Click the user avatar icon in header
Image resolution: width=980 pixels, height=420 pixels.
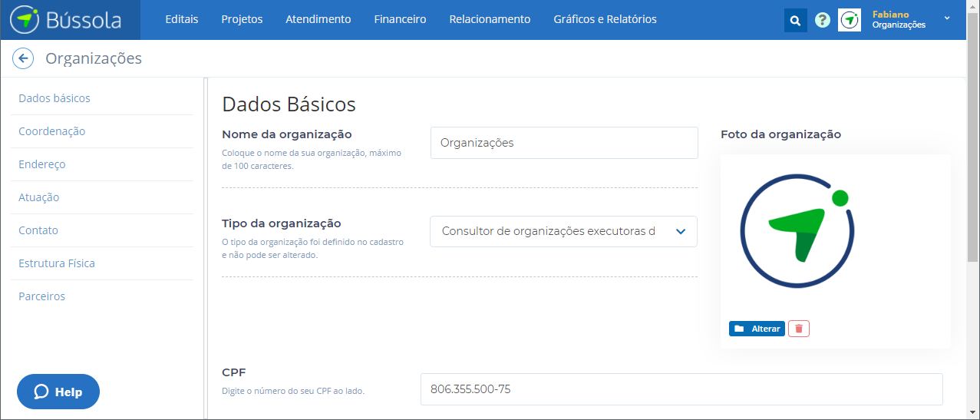[x=850, y=21]
